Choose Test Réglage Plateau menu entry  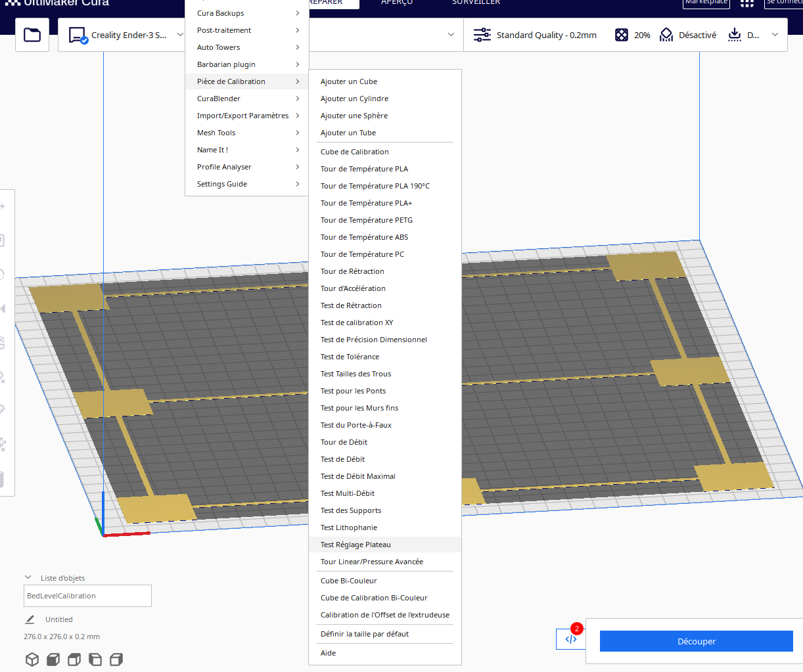385,545
